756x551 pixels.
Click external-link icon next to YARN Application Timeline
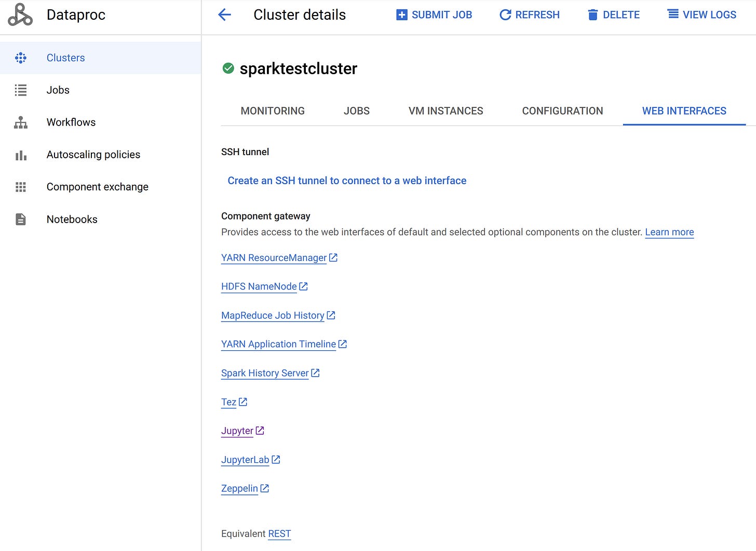[343, 344]
